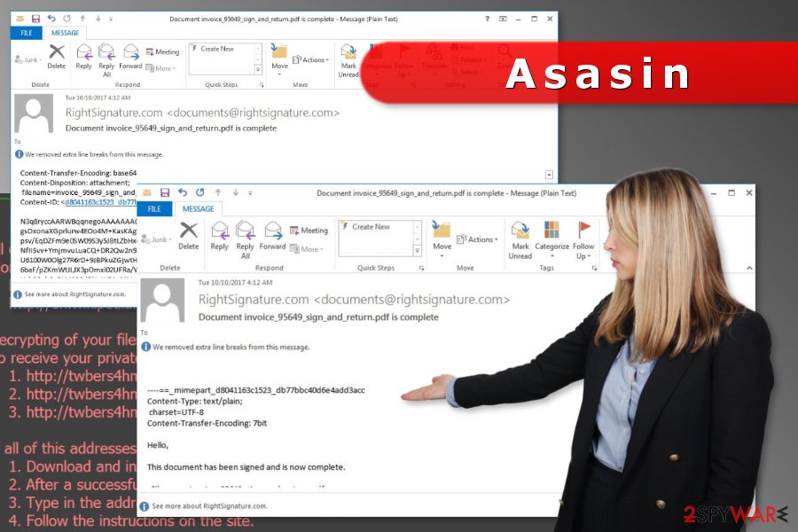This screenshot has height=532, width=798.
Task: Click extra line breaks info bar in front window
Action: [x=226, y=347]
